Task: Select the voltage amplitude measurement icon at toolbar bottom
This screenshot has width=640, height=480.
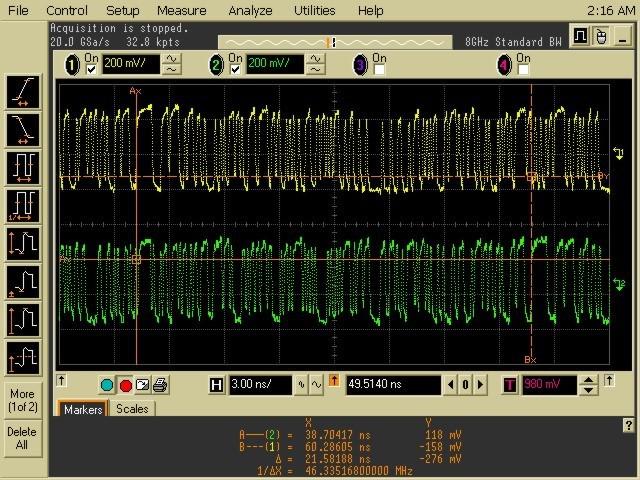Action: click(x=23, y=358)
